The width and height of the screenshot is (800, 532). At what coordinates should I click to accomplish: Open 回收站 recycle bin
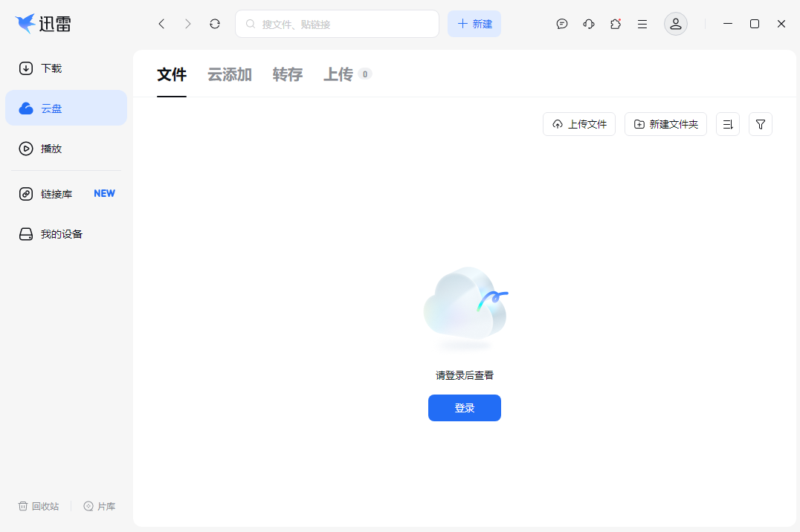coord(39,506)
